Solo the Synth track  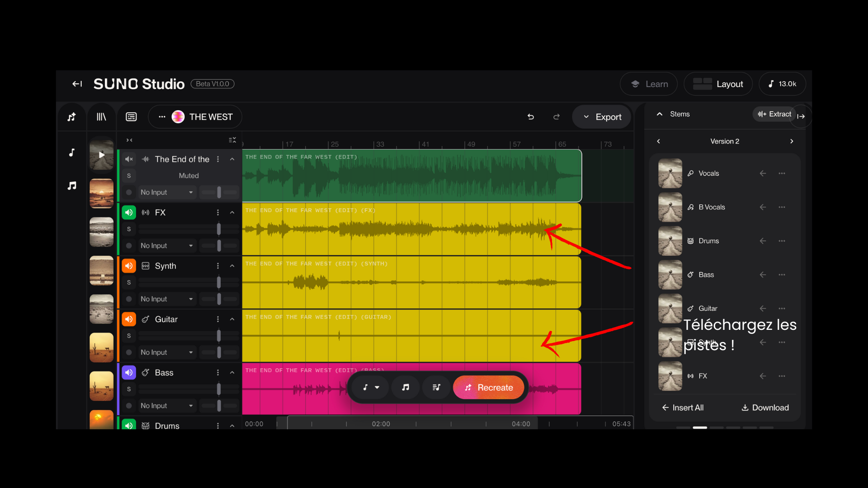[x=129, y=282]
